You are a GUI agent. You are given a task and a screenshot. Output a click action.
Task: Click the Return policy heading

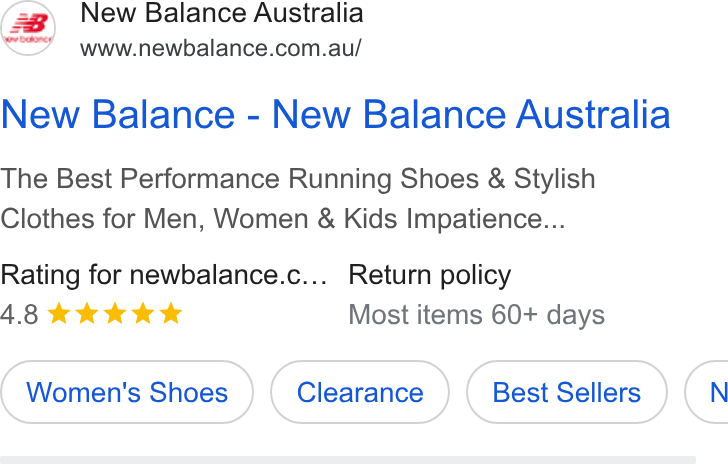[429, 275]
